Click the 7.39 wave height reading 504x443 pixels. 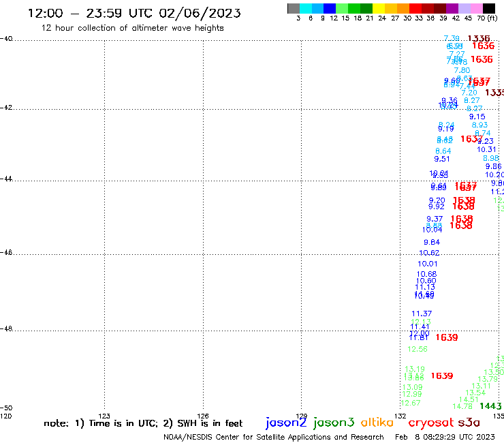[x=452, y=38]
